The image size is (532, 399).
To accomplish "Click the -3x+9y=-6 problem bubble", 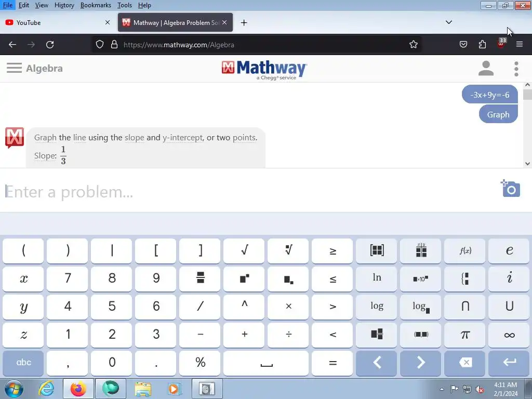I will pos(489,95).
